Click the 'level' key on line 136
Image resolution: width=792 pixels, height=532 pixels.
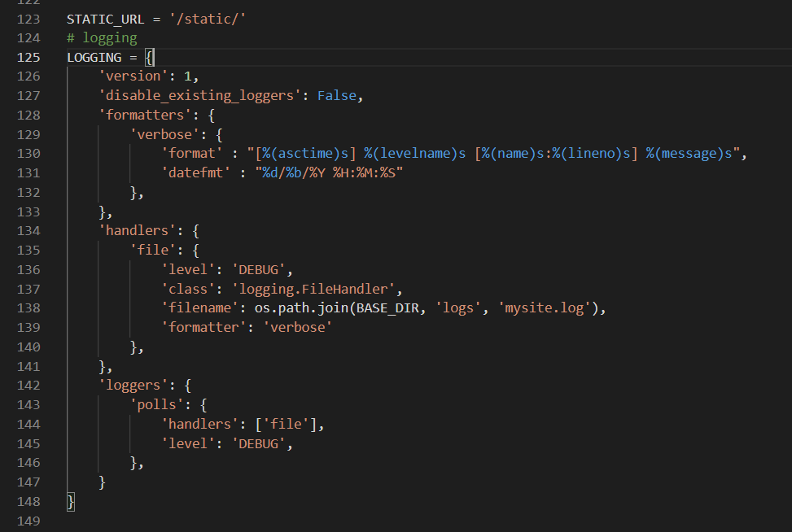(x=188, y=269)
